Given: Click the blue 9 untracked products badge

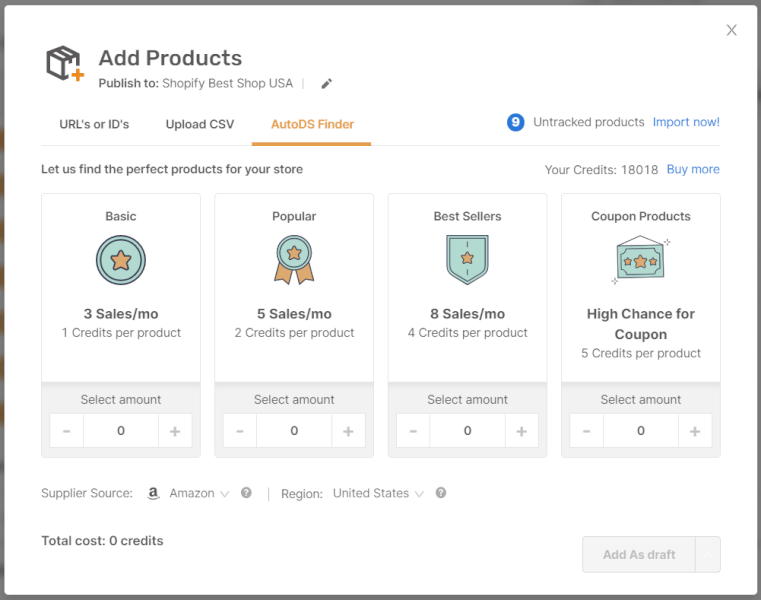Looking at the screenshot, I should point(515,122).
